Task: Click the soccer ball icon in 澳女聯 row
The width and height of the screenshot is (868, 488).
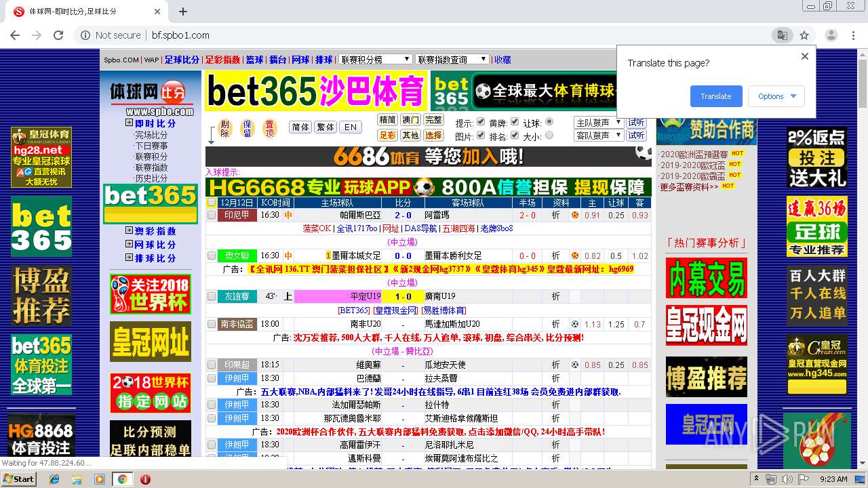Action: (574, 256)
